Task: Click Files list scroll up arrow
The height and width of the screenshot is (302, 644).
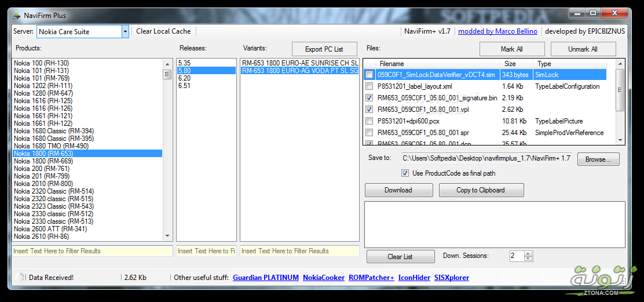Action: (x=620, y=64)
